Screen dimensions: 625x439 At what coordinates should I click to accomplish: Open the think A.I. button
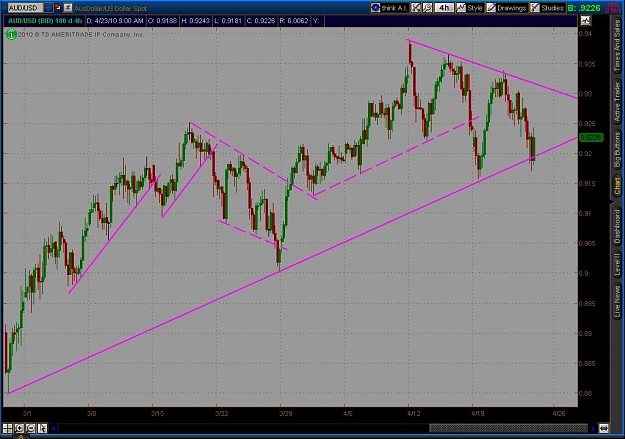click(x=389, y=8)
